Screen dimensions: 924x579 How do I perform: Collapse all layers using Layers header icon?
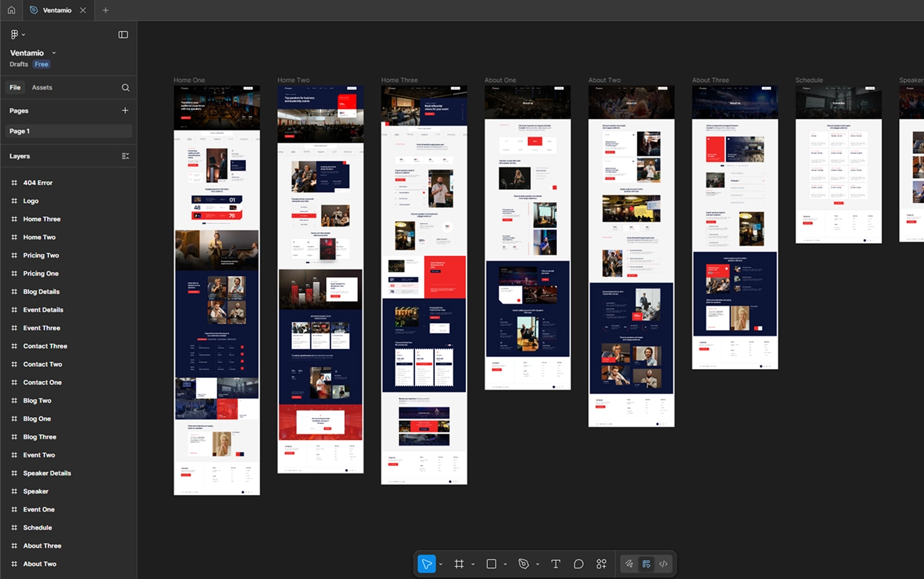click(x=125, y=156)
